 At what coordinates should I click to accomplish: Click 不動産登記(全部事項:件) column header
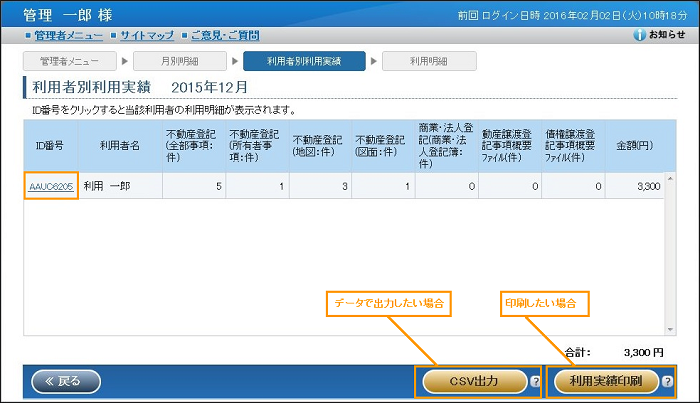(194, 145)
